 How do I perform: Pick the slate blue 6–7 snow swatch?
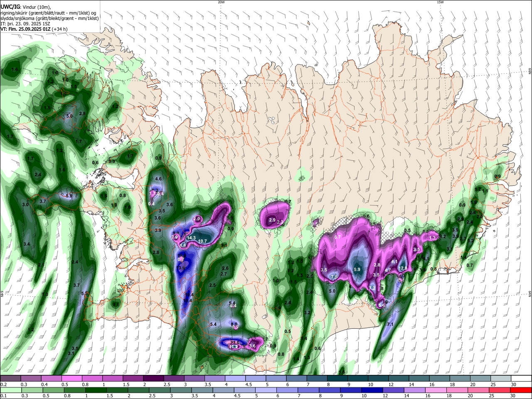tap(296, 379)
